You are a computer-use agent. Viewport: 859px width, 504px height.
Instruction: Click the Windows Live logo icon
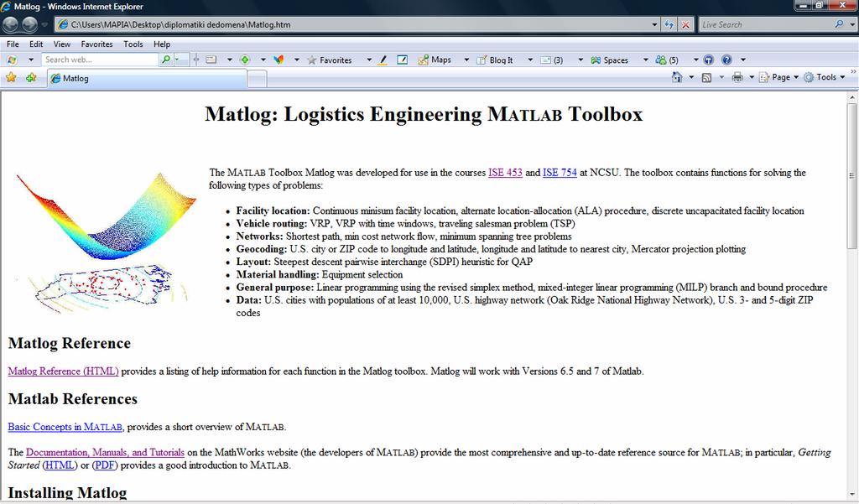(12, 60)
